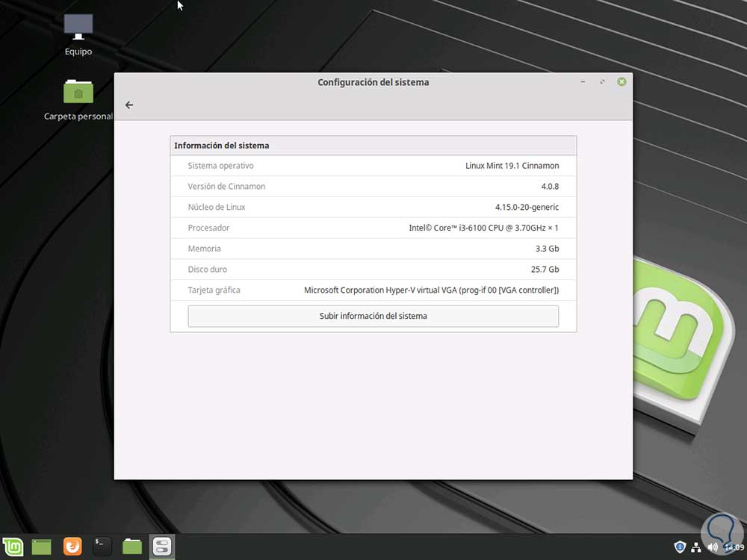The height and width of the screenshot is (560, 747).
Task: Click the Núcleo de Linux label
Action: [x=217, y=207]
